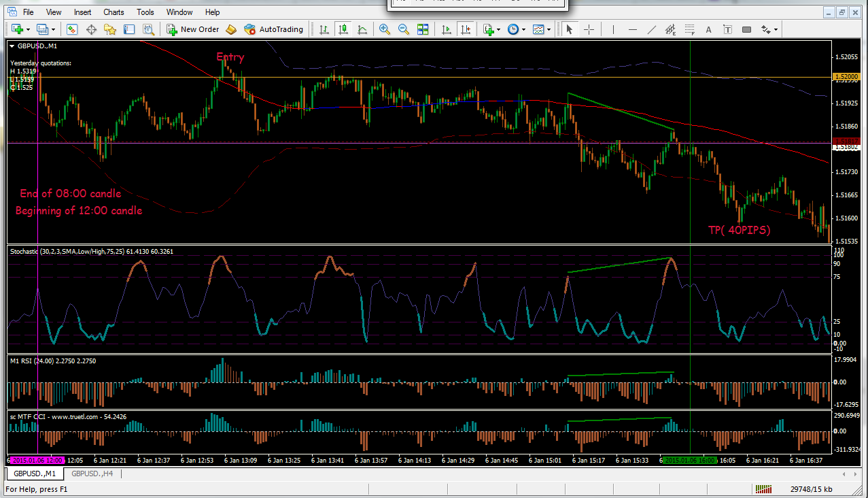Viewport: 868px width, 498px height.
Task: Toggle chart auto scroll
Action: point(447,29)
